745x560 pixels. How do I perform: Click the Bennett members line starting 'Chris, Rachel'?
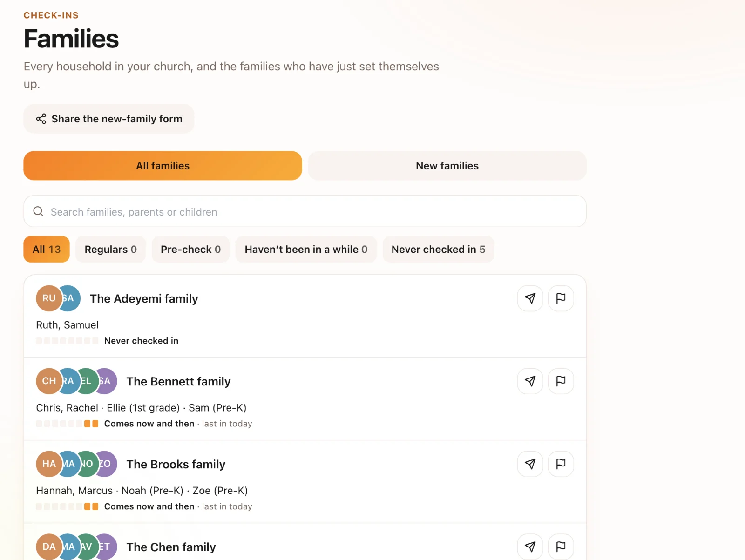pos(141,408)
